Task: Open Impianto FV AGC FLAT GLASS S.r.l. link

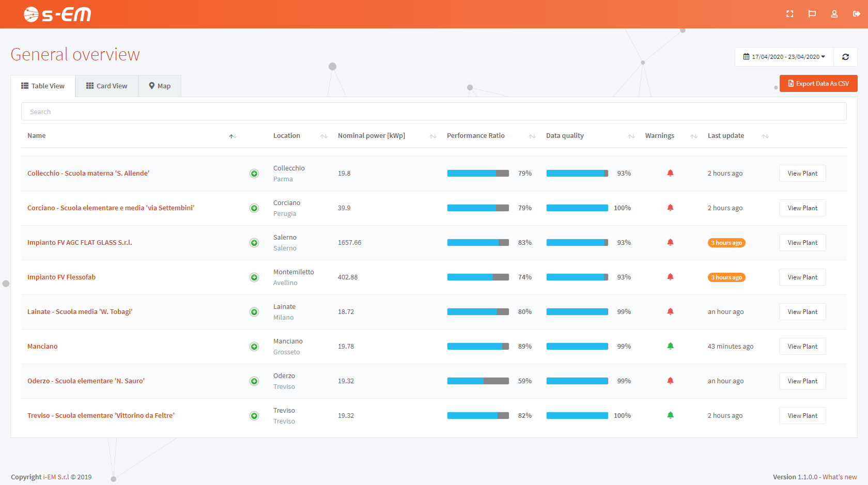Action: (80, 243)
